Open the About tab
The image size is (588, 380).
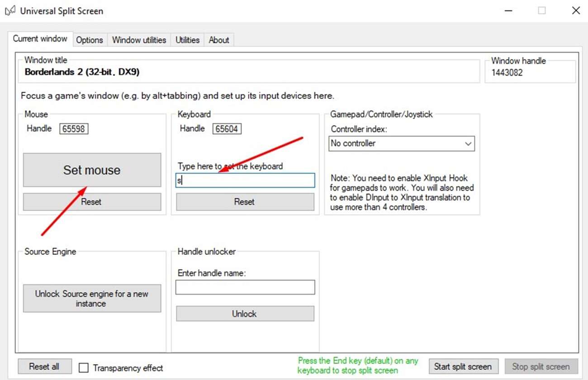pyautogui.click(x=219, y=40)
